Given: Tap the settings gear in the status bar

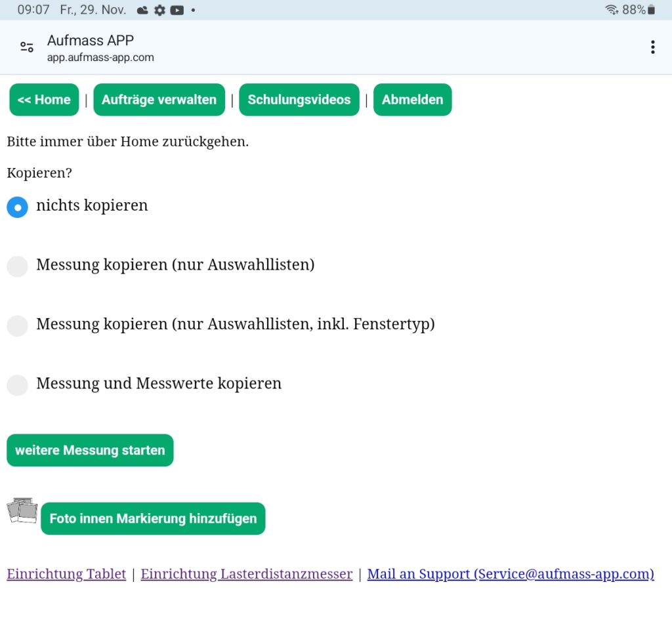Looking at the screenshot, I should [x=159, y=10].
